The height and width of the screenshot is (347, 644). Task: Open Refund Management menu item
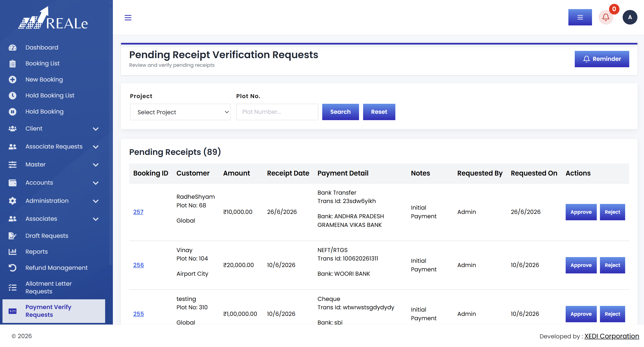[57, 268]
